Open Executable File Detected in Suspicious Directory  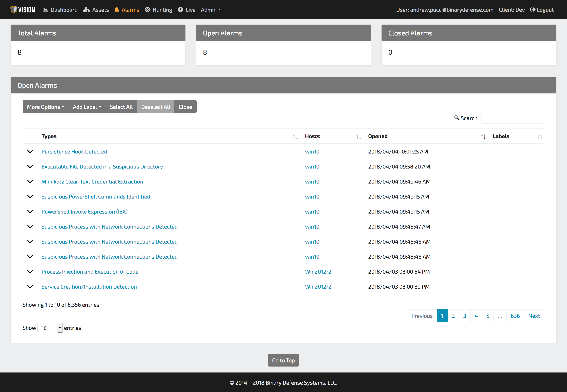tap(102, 166)
